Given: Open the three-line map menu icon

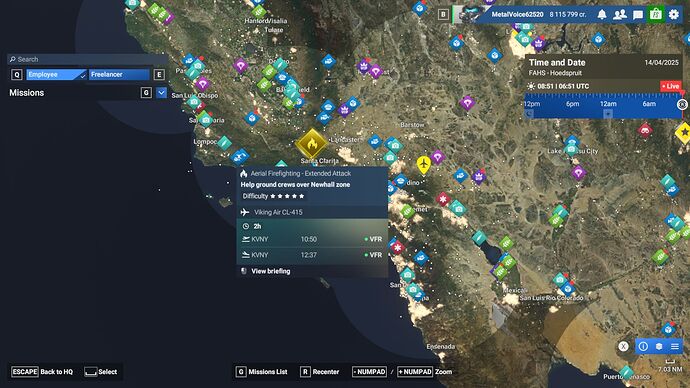Looking at the screenshot, I should [x=675, y=346].
